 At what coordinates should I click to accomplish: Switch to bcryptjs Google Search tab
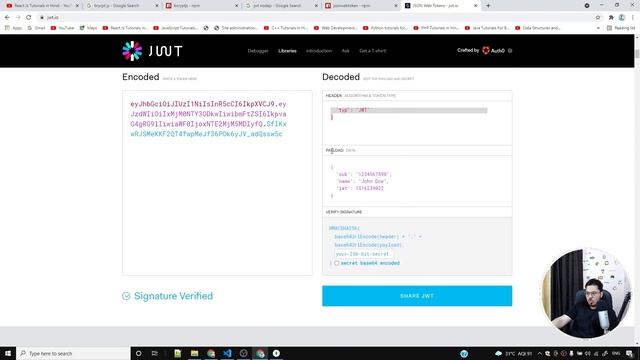coord(121,6)
